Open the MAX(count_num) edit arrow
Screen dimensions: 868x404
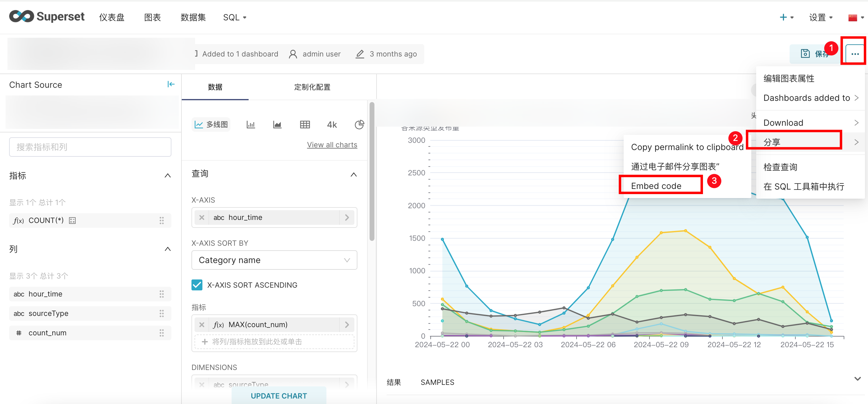click(x=347, y=324)
